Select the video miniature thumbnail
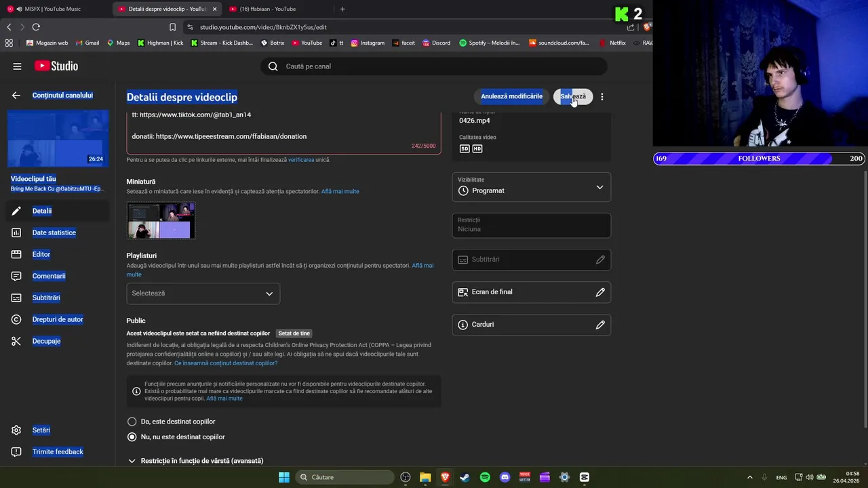The width and height of the screenshot is (868, 488). (x=161, y=220)
